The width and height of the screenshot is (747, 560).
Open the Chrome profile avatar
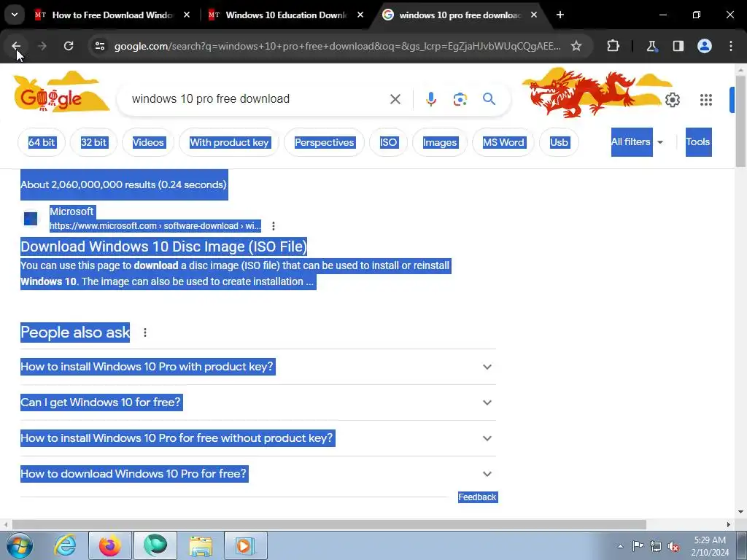tap(705, 46)
